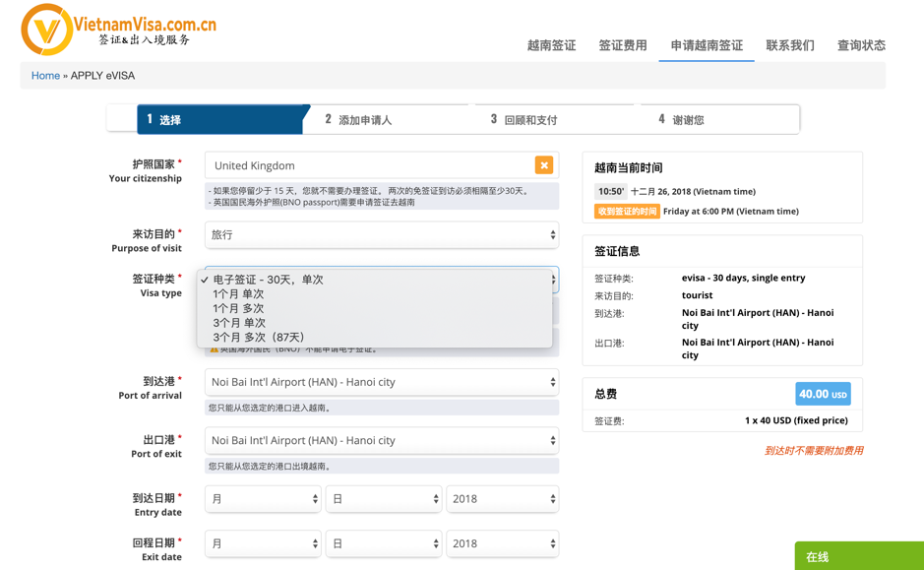
Task: Open the 越南签证 menu item
Action: click(x=551, y=45)
